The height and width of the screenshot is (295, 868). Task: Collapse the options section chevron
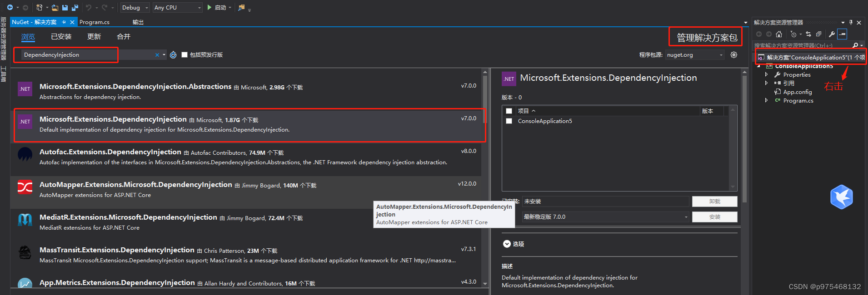[507, 244]
